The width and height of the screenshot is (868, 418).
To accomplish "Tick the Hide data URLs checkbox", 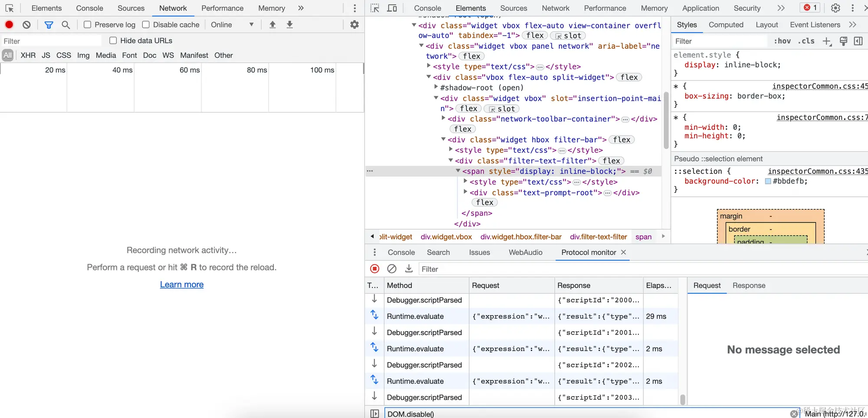I will (113, 40).
